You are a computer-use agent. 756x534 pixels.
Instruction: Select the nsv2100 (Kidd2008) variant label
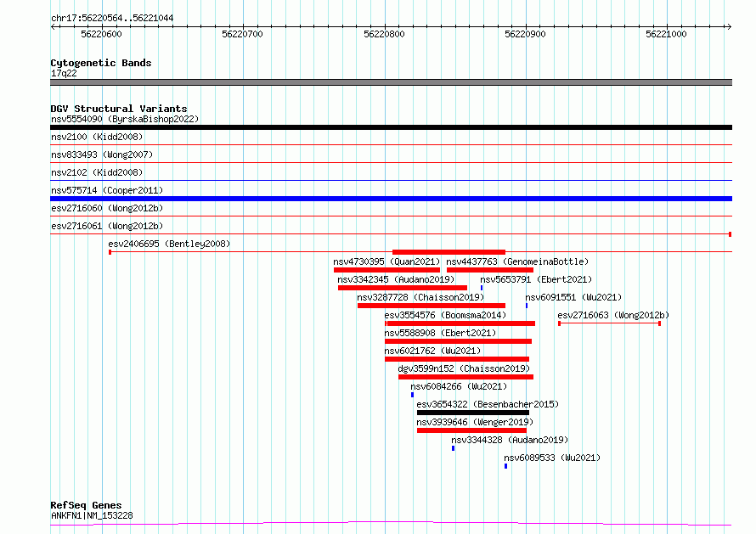[97, 137]
